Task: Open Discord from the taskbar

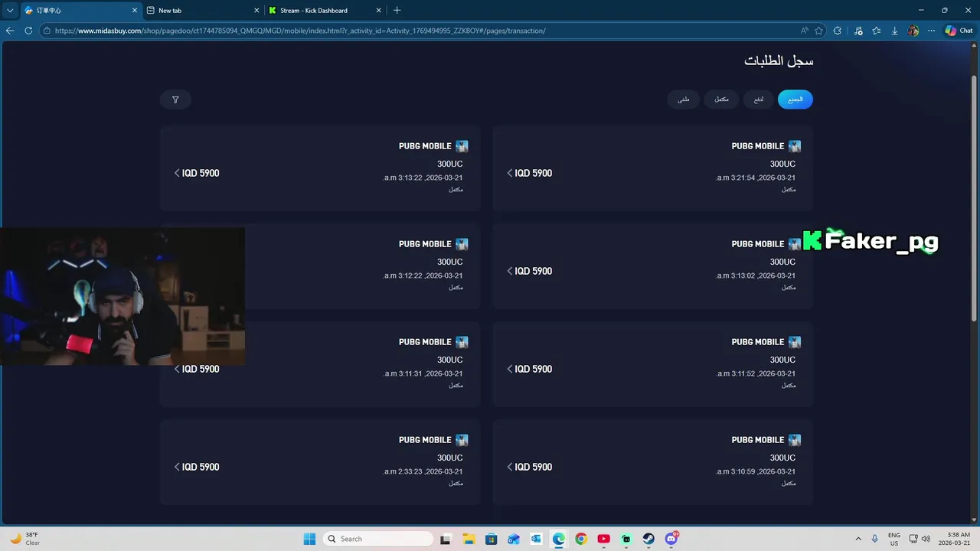Action: click(672, 539)
